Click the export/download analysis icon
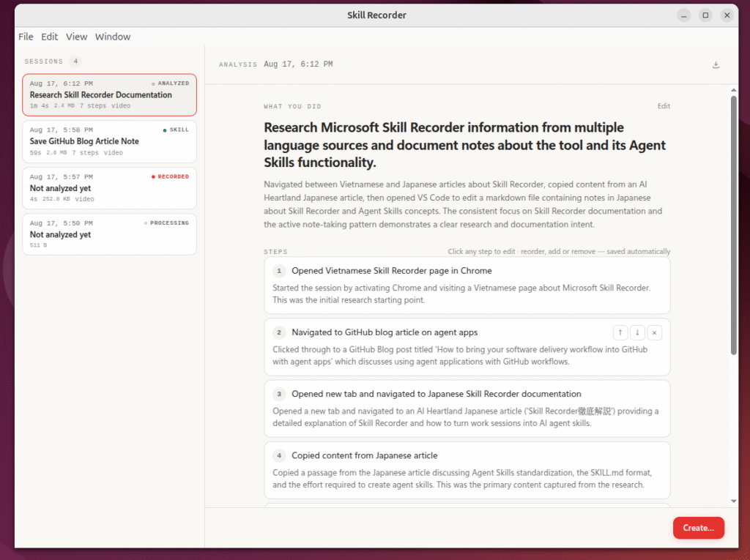 (716, 64)
